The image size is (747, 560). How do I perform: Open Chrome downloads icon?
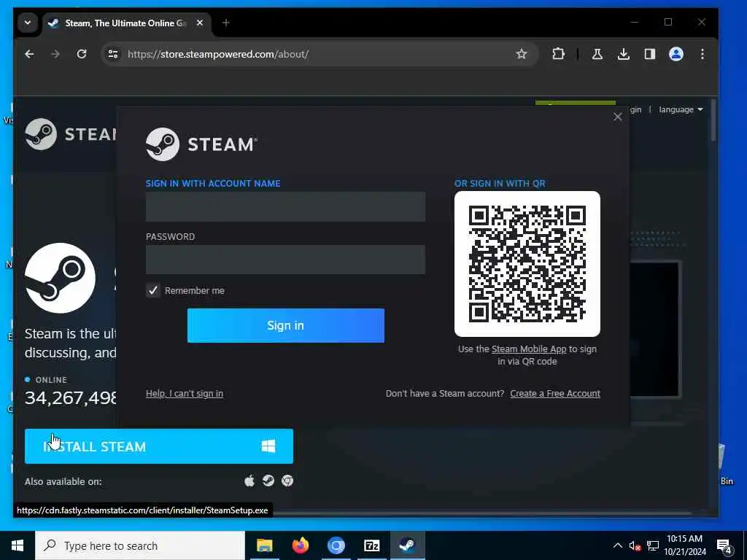623,54
